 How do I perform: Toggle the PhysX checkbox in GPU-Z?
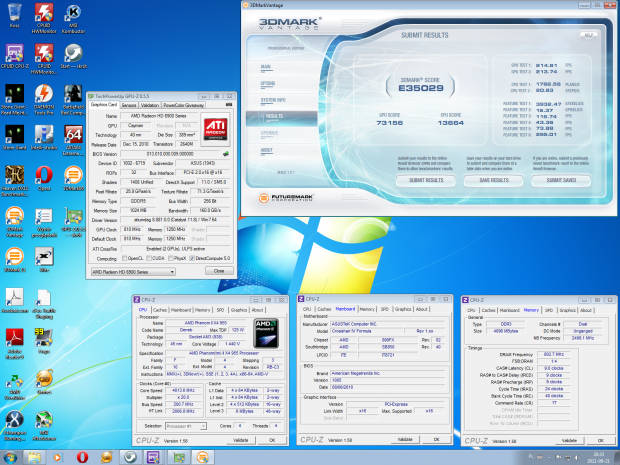pos(170,257)
